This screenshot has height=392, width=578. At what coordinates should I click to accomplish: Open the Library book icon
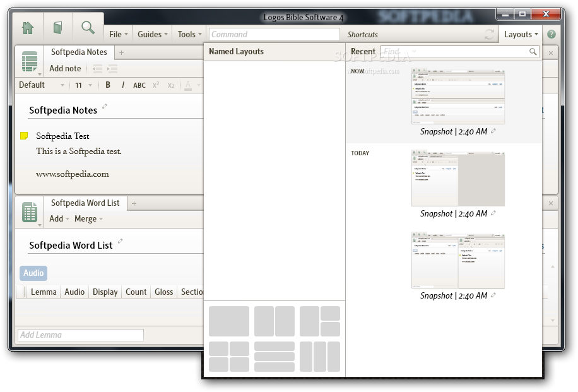[57, 28]
